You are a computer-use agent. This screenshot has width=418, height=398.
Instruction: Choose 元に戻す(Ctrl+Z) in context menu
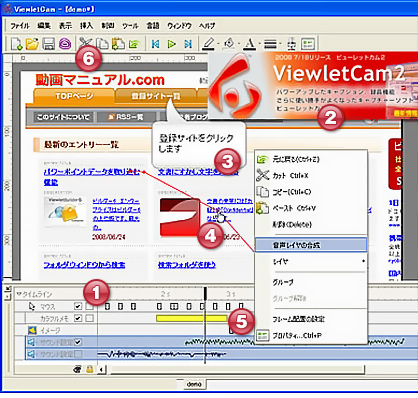[x=311, y=159]
